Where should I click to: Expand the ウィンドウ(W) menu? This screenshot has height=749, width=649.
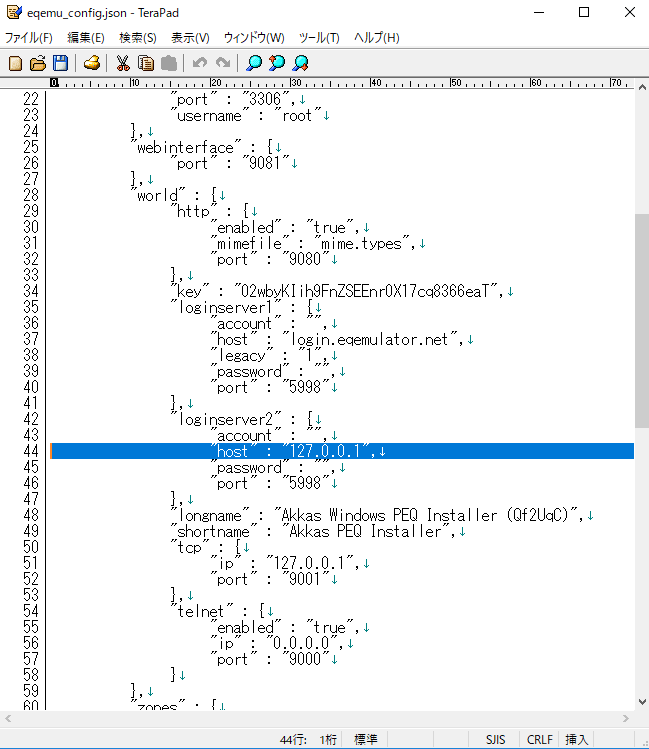[x=254, y=38]
